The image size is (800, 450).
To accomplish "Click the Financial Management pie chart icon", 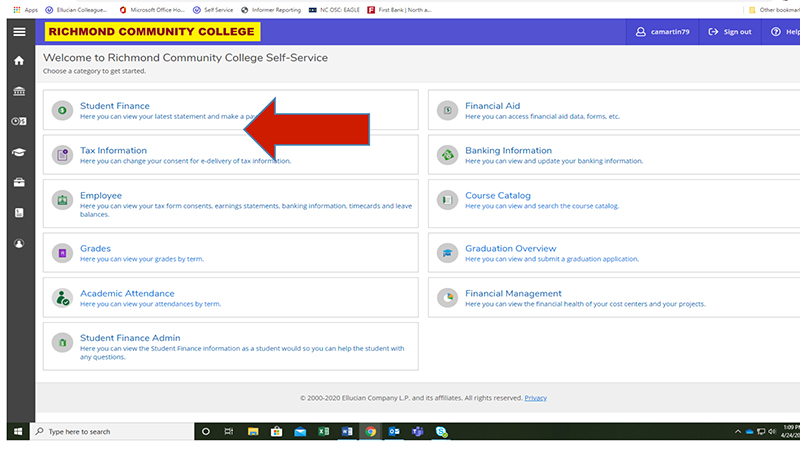I will click(447, 298).
